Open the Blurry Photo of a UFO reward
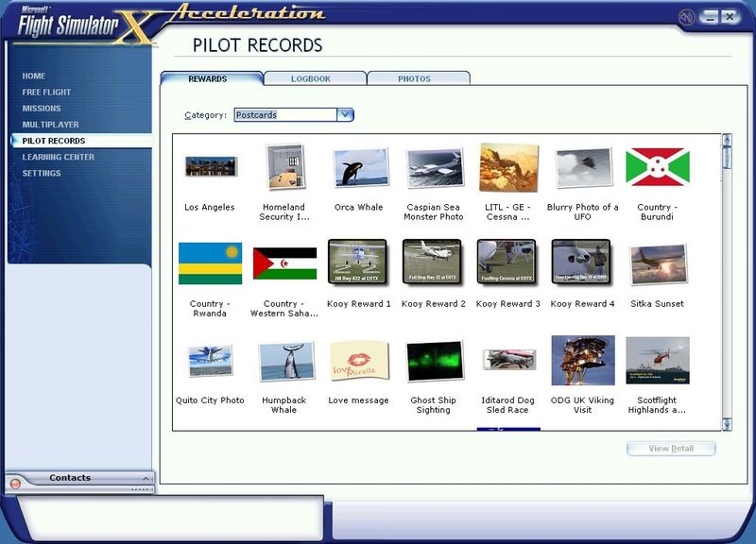Viewport: 756px width, 544px height. coord(582,169)
